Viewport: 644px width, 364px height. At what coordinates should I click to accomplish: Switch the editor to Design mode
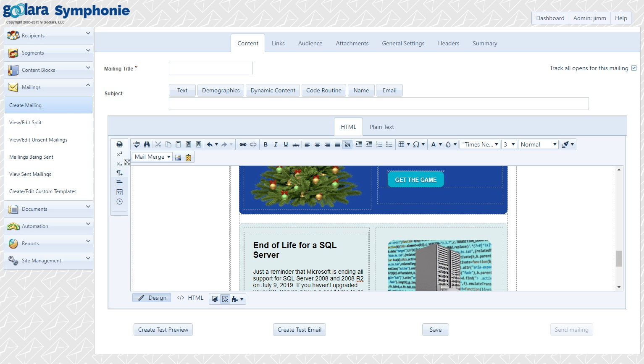click(x=152, y=298)
